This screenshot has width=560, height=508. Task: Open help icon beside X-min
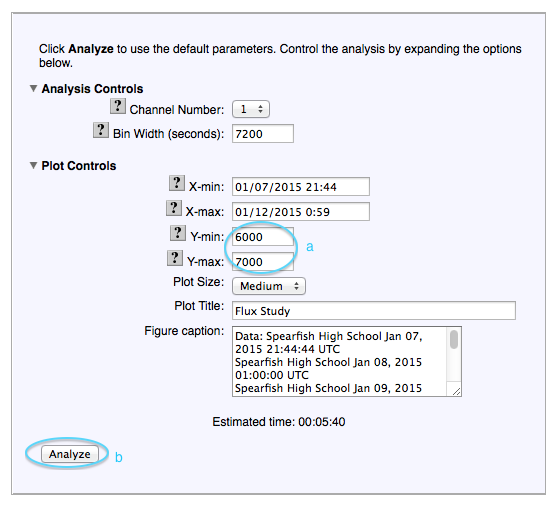(176, 183)
